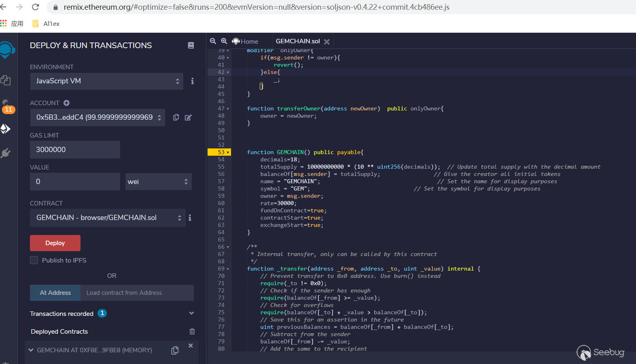The image size is (636, 364).
Task: Enable Publish to IPFS checkbox
Action: pyautogui.click(x=34, y=260)
